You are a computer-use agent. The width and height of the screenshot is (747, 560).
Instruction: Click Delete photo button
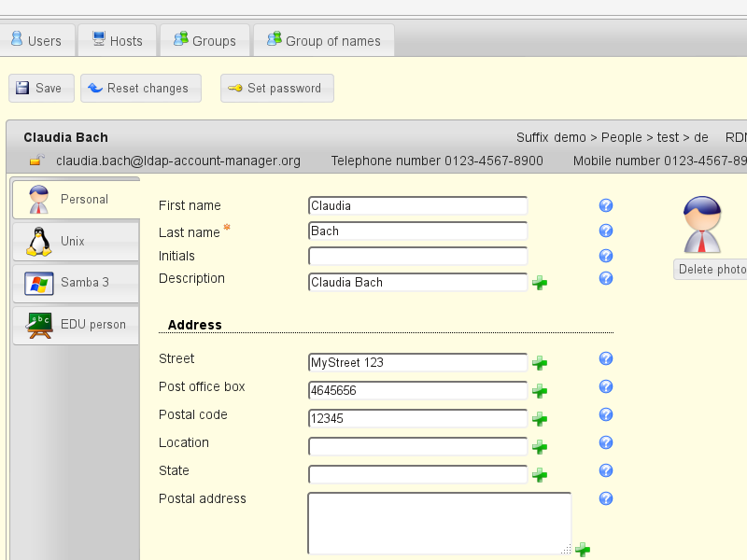coord(712,270)
